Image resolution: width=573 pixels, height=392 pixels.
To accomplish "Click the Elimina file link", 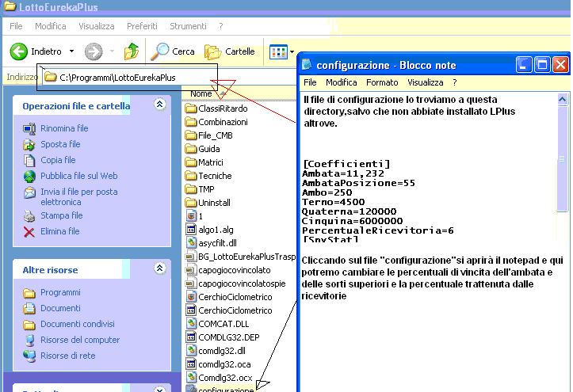I will pos(60,231).
